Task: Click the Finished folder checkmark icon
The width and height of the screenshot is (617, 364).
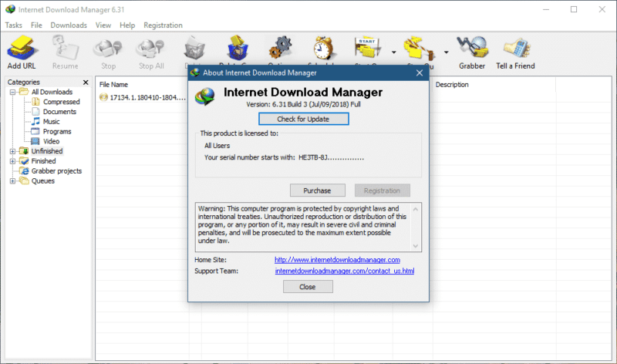Action: (x=25, y=160)
